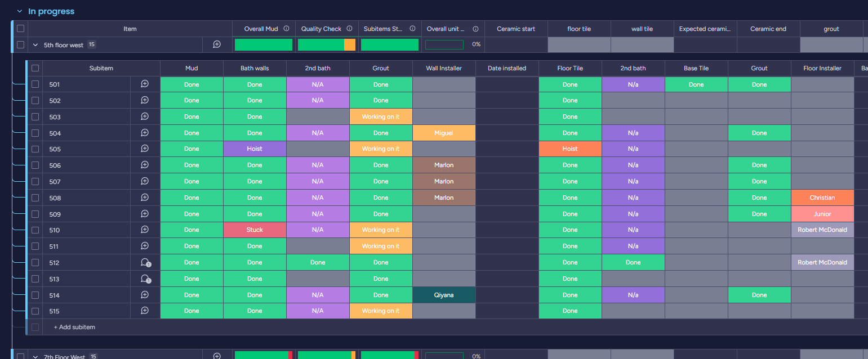Click empty Date installed cell for 503

click(x=507, y=117)
